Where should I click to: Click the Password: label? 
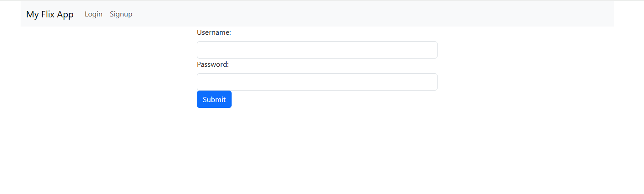click(x=213, y=65)
